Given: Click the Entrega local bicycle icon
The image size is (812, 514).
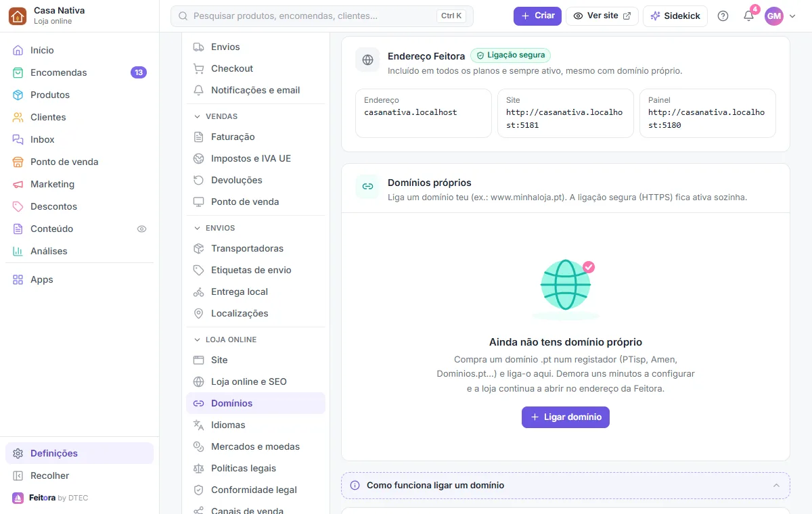Looking at the screenshot, I should [198, 291].
